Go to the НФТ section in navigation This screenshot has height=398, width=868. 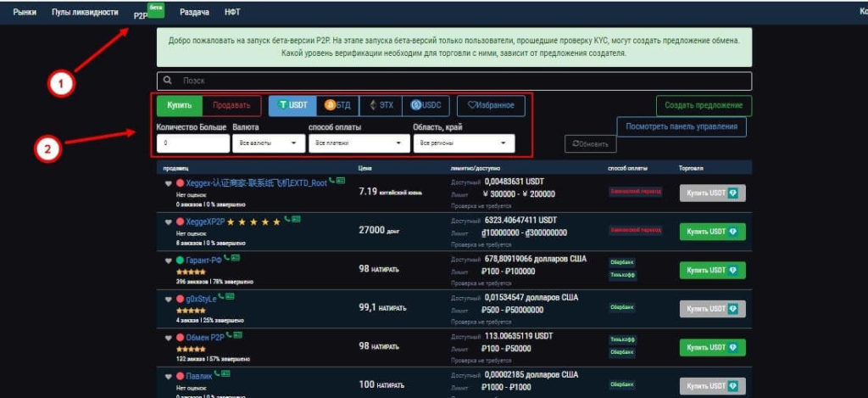pos(231,14)
